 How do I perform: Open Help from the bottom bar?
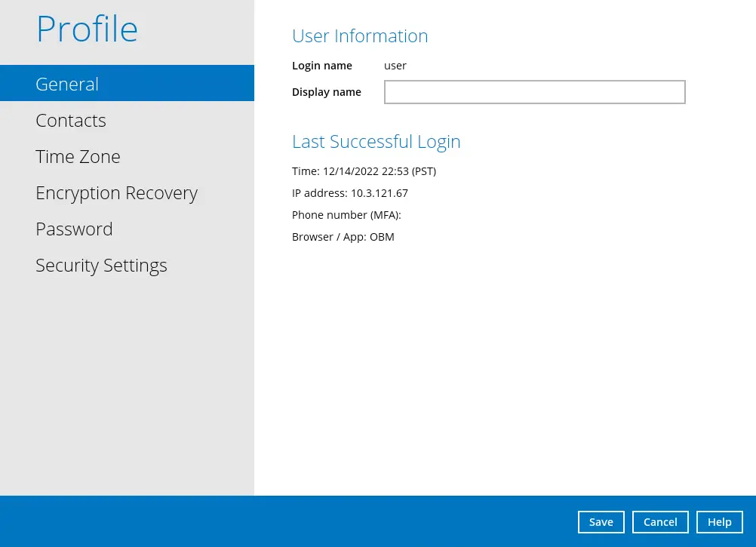click(719, 522)
